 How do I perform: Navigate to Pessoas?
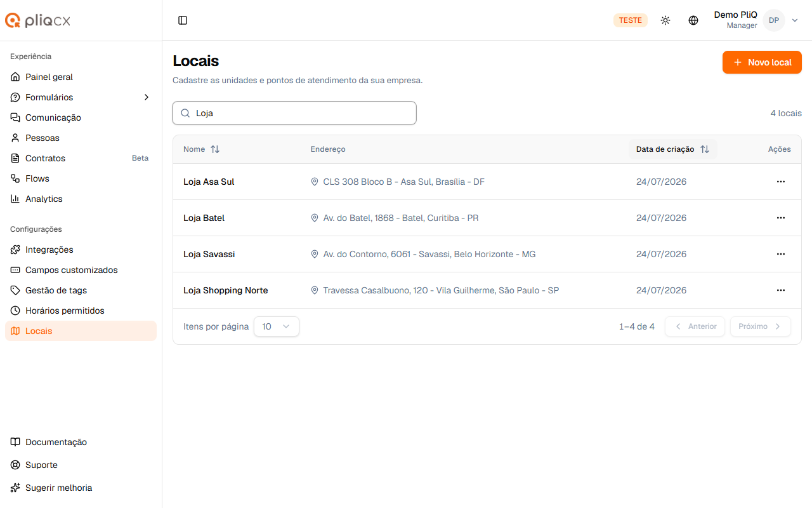[x=81, y=138]
